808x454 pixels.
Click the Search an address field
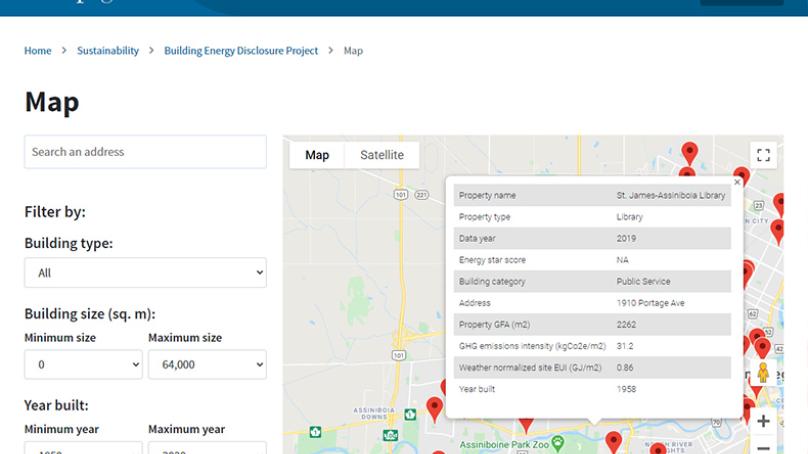click(x=145, y=152)
